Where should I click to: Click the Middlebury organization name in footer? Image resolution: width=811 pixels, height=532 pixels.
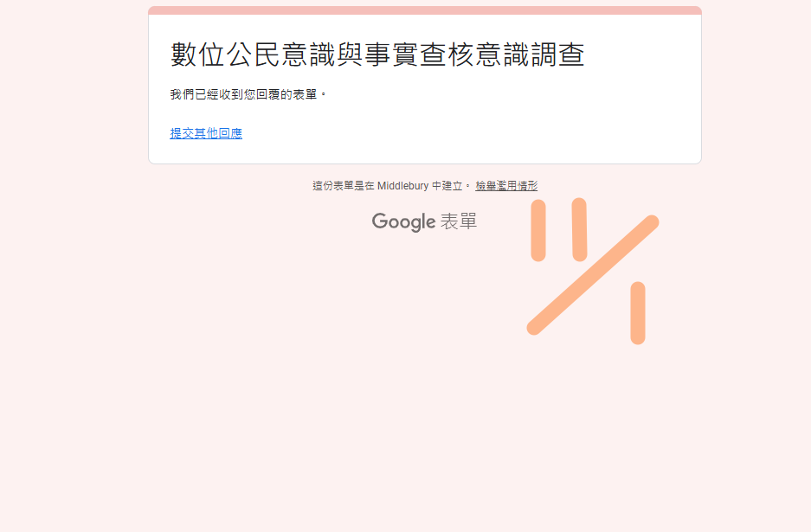(x=403, y=186)
